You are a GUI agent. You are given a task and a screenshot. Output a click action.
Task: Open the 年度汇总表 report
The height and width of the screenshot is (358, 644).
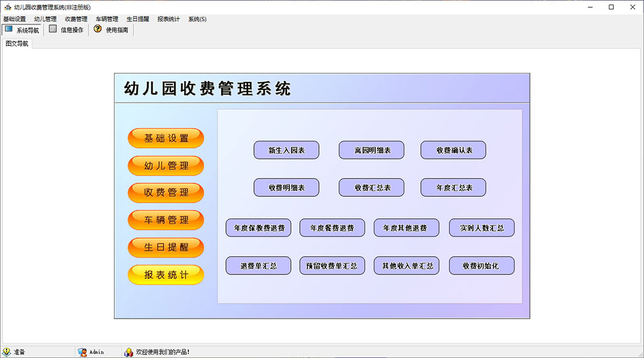point(453,187)
